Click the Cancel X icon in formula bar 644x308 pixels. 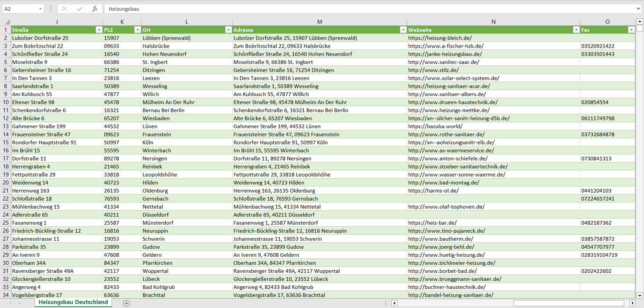tap(65, 9)
